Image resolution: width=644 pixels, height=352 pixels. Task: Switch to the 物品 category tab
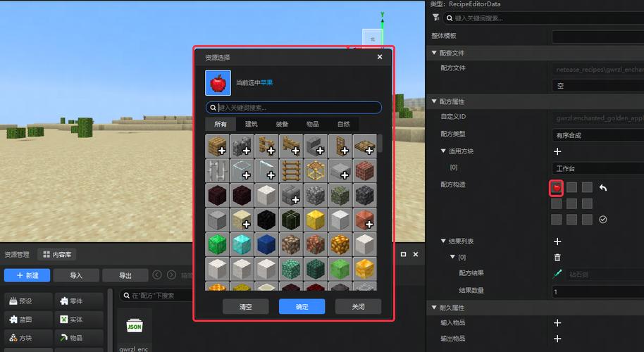[313, 124]
